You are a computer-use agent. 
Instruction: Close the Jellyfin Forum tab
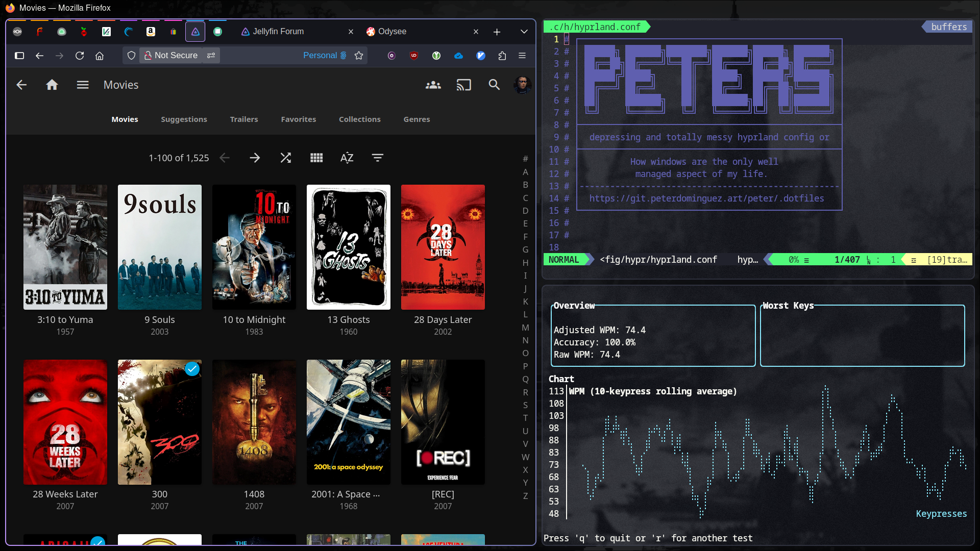click(x=351, y=32)
